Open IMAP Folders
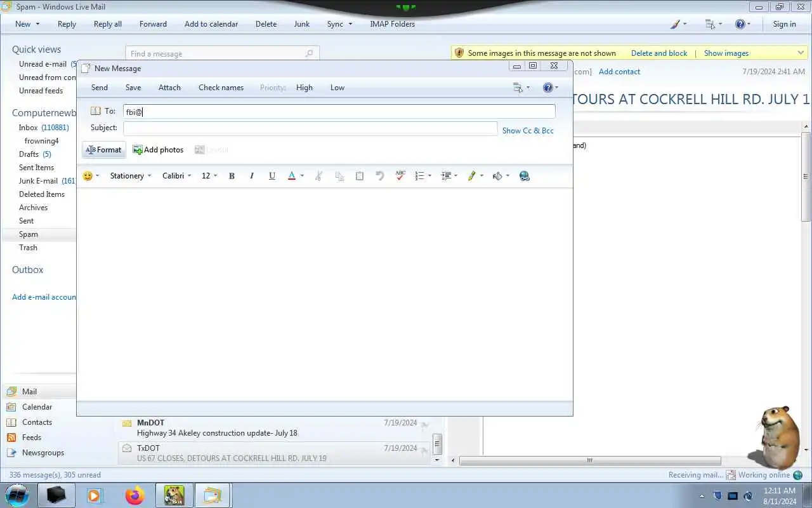This screenshot has height=508, width=812. (x=392, y=24)
